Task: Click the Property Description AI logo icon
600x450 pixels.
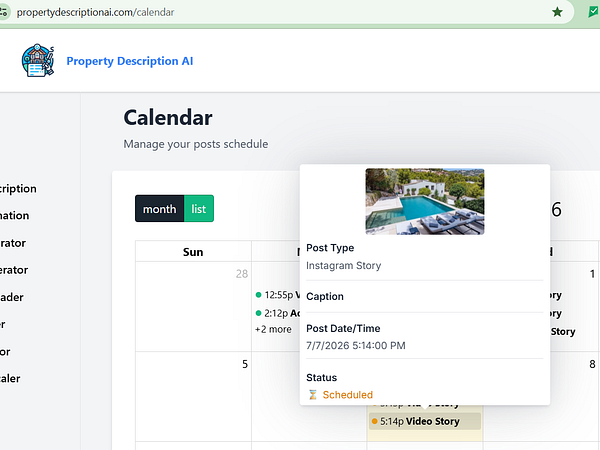Action: coord(38,60)
